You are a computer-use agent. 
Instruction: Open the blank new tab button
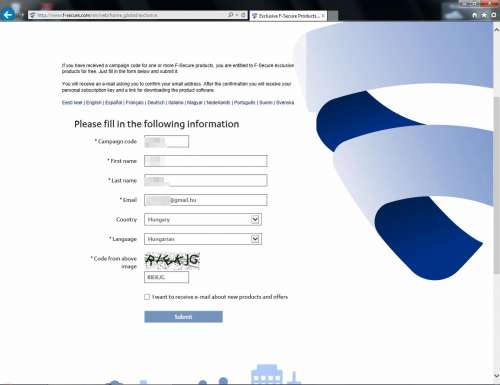pyautogui.click(x=333, y=16)
